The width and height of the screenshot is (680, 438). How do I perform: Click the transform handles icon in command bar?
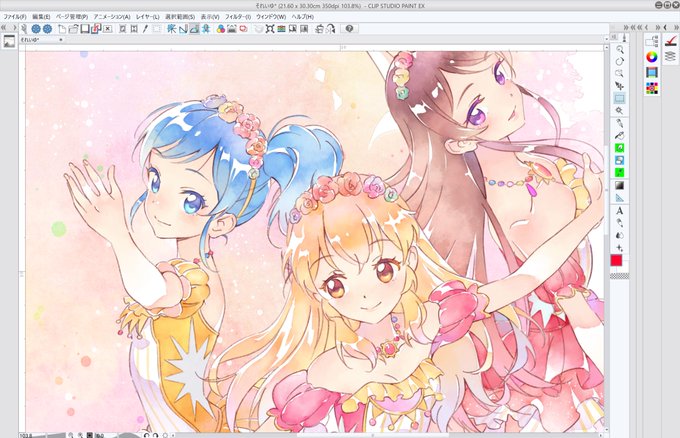pos(270,29)
